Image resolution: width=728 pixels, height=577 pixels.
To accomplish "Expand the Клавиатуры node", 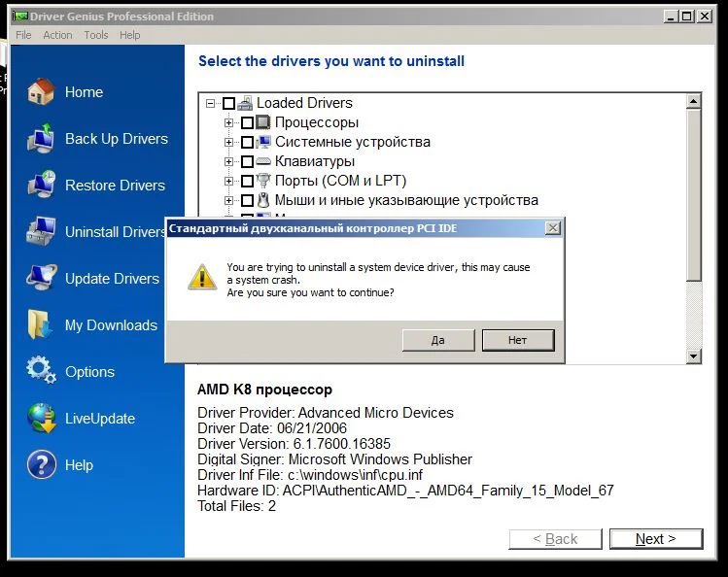I will pyautogui.click(x=228, y=161).
